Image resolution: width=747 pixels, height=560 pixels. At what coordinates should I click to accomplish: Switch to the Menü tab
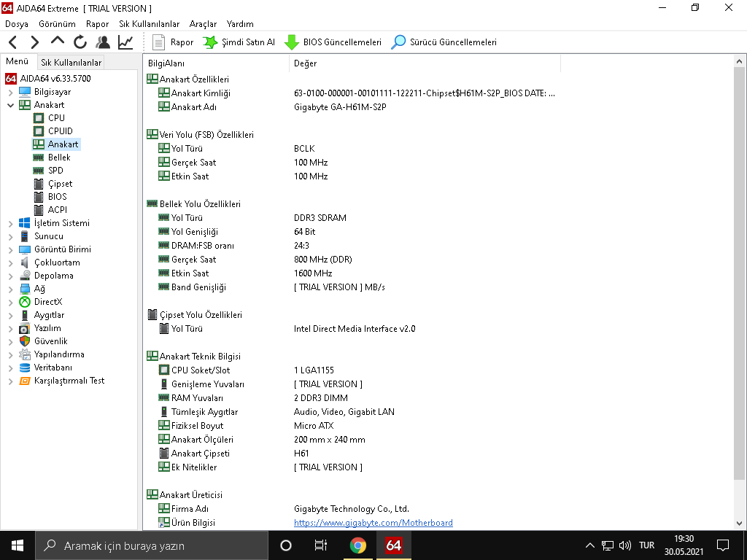[x=18, y=61]
